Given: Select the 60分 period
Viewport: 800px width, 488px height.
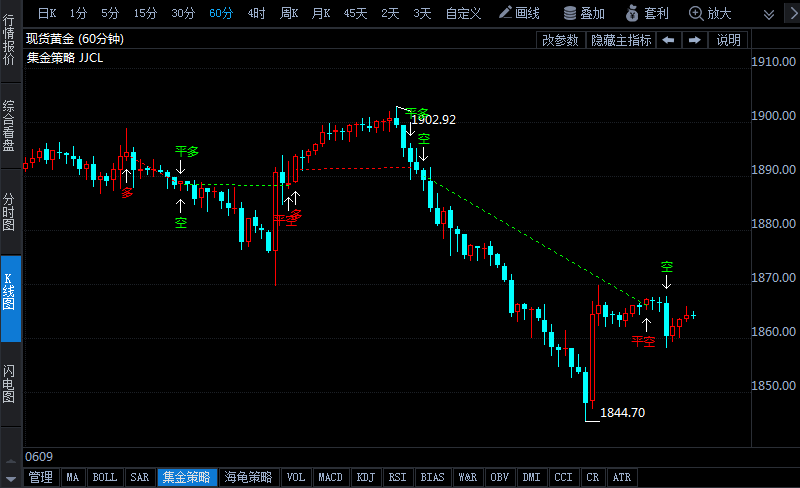Looking at the screenshot, I should (x=221, y=13).
